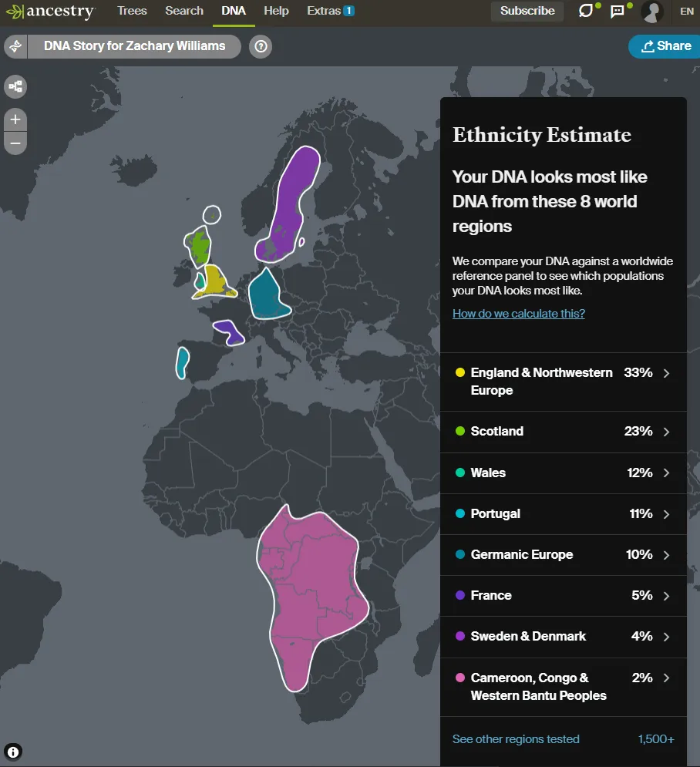Click the teal Wales color dot

click(x=459, y=473)
